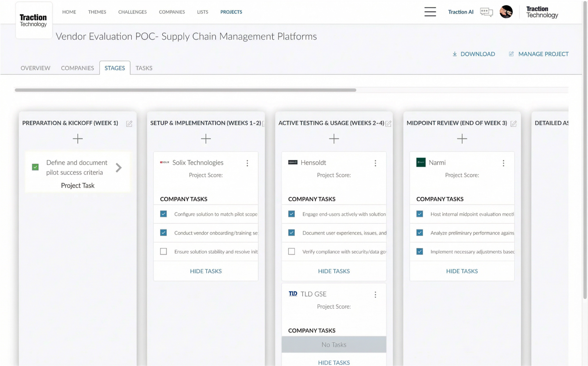Open Narmi company name
The height and width of the screenshot is (366, 588).
[x=437, y=163]
